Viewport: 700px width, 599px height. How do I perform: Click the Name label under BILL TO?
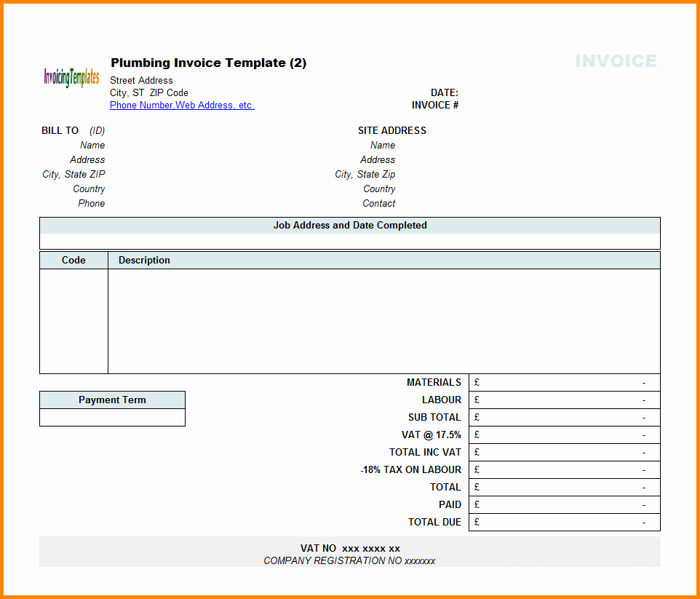click(x=92, y=145)
